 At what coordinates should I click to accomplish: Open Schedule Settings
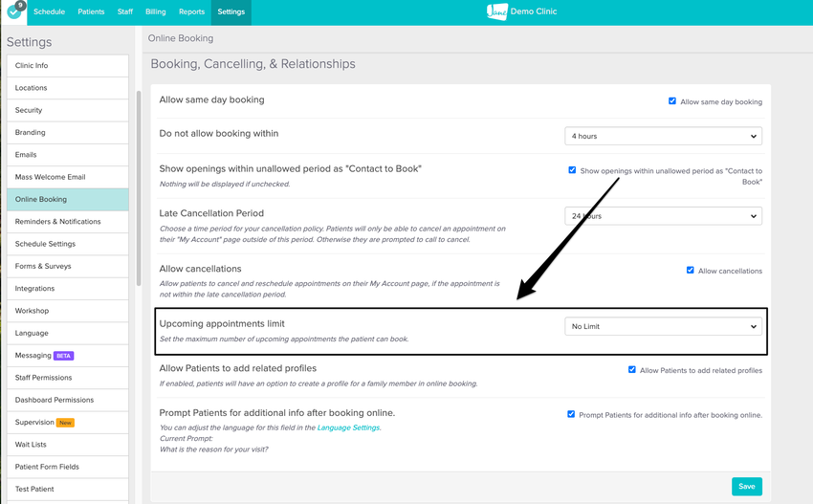[68, 244]
